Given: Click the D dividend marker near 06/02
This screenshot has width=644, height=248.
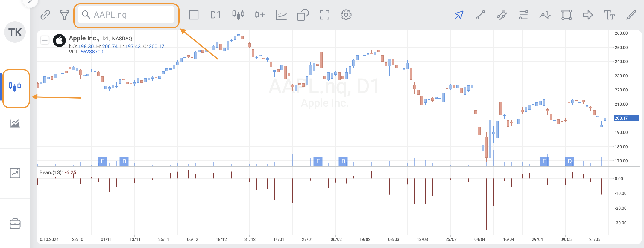Looking at the screenshot, I should coord(343,161).
